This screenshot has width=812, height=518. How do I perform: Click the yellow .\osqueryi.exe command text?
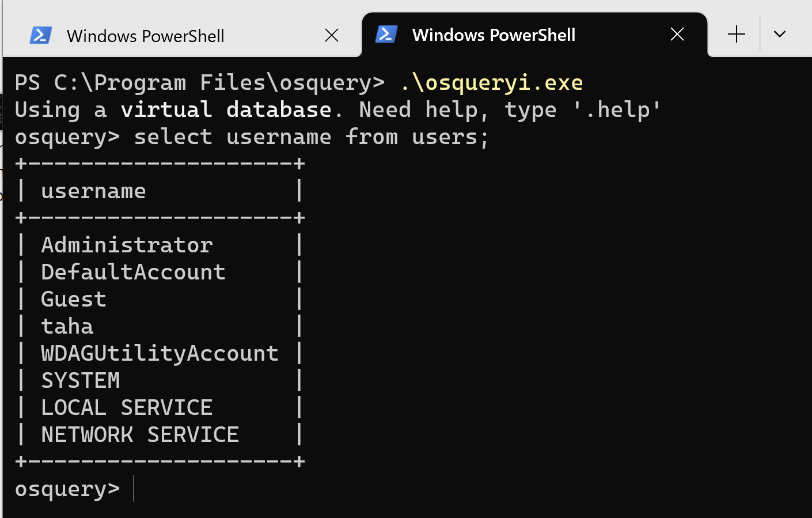click(491, 83)
